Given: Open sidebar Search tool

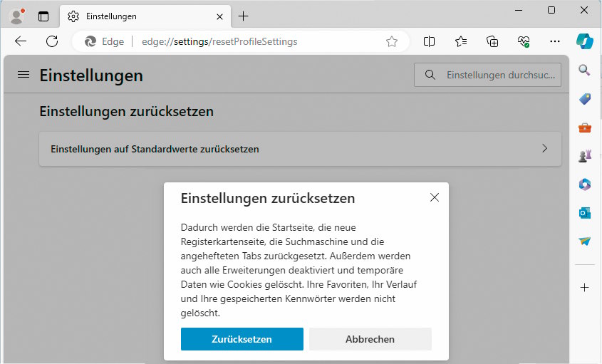Looking at the screenshot, I should [x=585, y=70].
